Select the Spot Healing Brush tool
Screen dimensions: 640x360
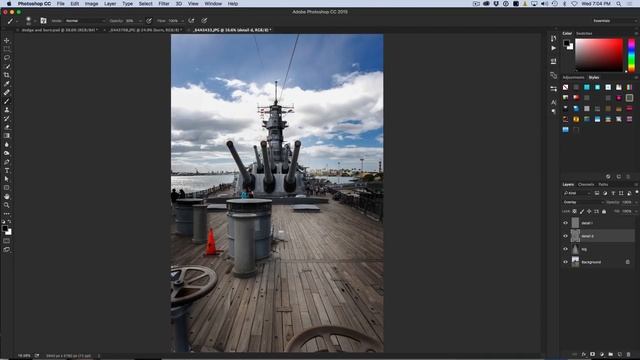[7, 93]
